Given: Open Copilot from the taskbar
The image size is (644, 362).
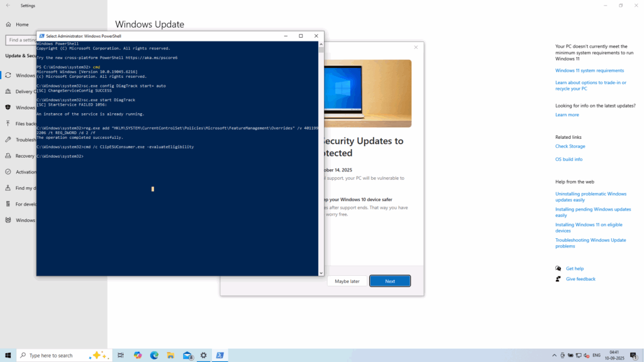Looking at the screenshot, I should pyautogui.click(x=137, y=355).
